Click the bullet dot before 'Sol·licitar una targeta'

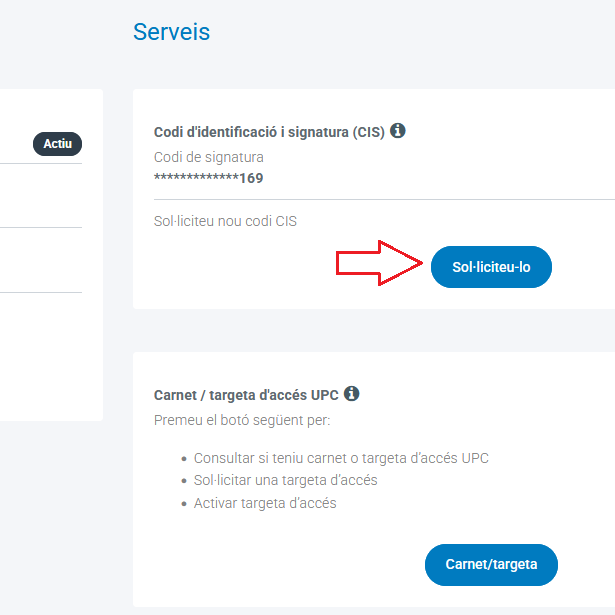point(184,481)
